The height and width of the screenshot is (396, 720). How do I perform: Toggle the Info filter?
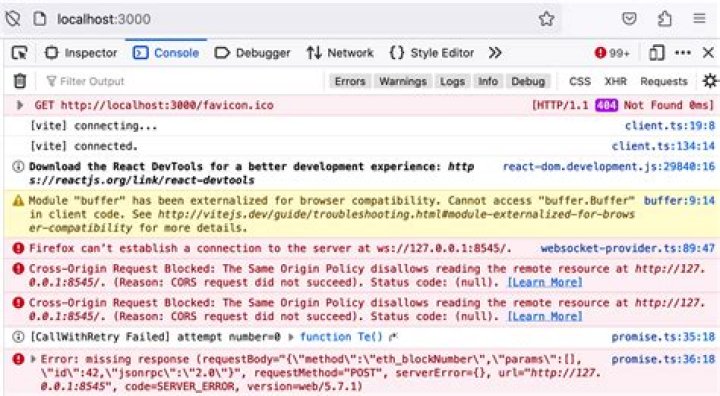coord(488,81)
